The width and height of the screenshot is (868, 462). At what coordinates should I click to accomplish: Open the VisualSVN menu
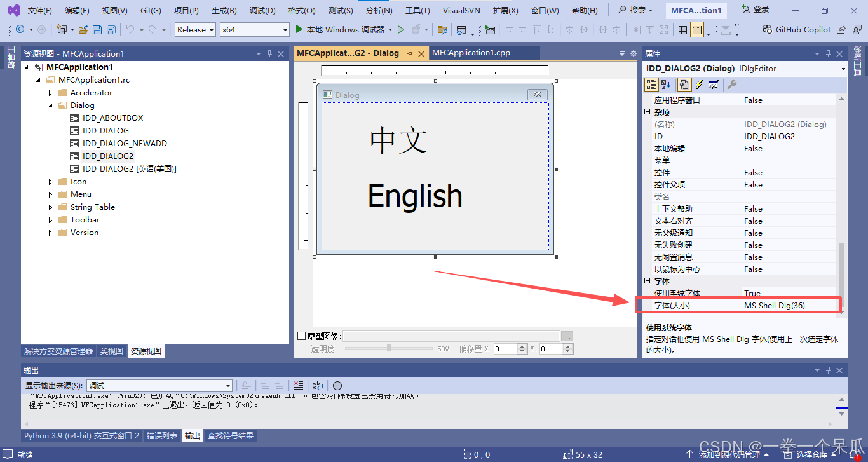(x=461, y=10)
